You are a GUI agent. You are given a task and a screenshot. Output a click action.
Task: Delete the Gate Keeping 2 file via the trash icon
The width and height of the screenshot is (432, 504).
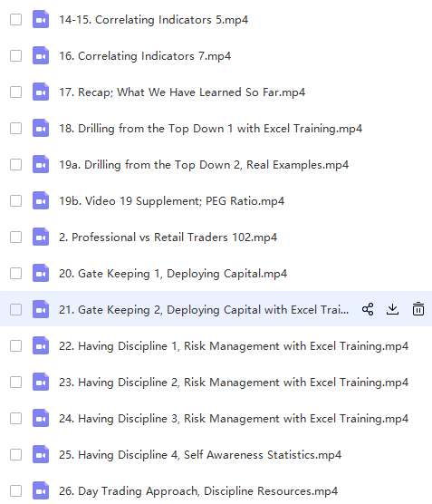(418, 309)
